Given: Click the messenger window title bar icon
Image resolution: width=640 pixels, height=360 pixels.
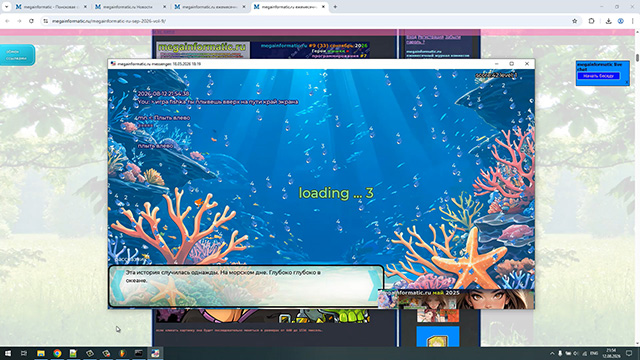Looking at the screenshot, I should (x=113, y=64).
